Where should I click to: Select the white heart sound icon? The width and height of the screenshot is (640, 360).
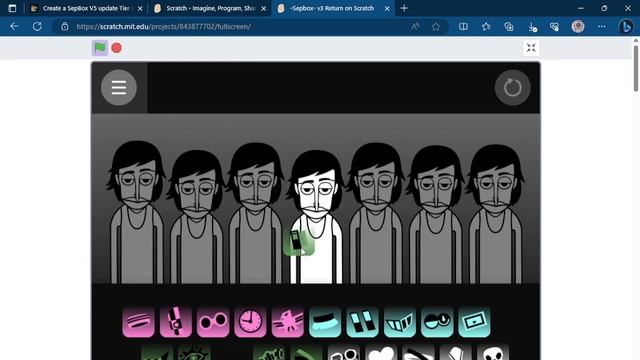pos(381,352)
